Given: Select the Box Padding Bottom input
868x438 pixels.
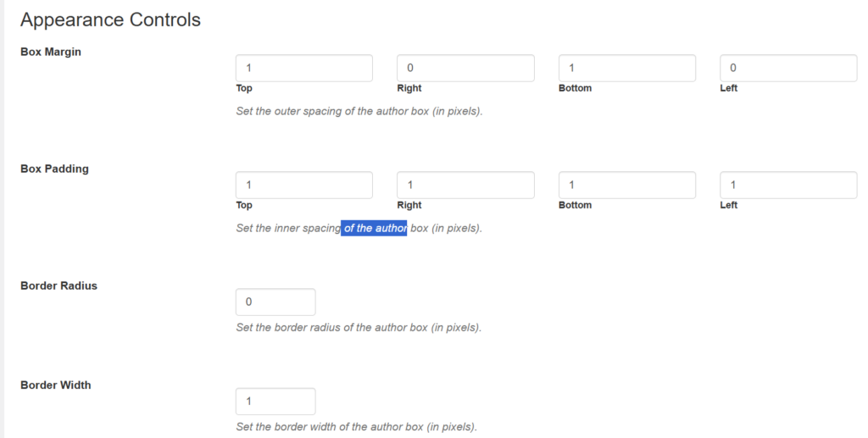Looking at the screenshot, I should click(626, 185).
